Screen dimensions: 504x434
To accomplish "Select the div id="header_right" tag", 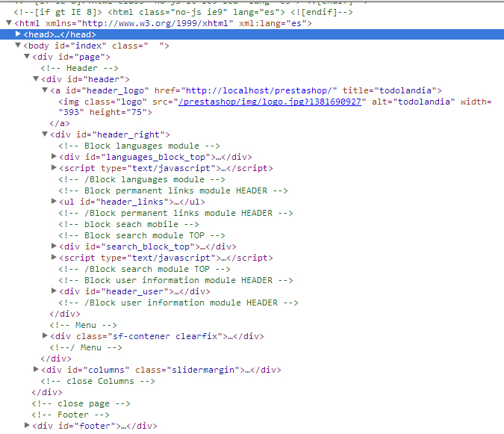I will pos(110,134).
